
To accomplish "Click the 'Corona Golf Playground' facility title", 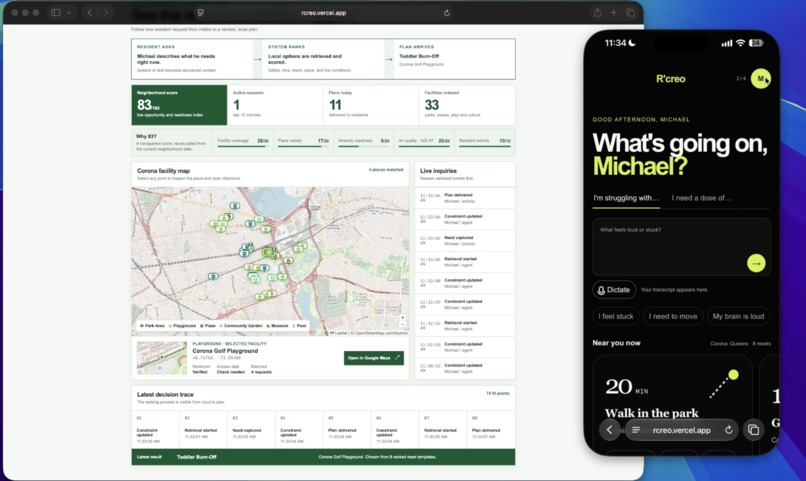I will [225, 351].
